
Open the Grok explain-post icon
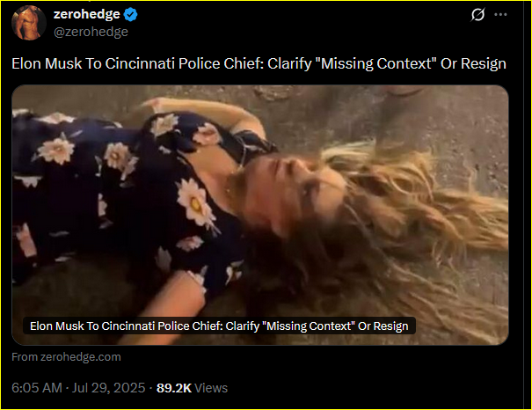tap(477, 15)
